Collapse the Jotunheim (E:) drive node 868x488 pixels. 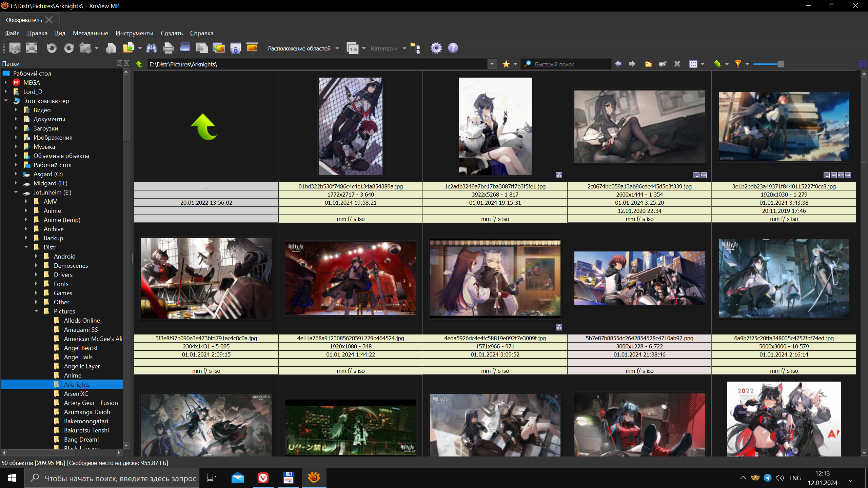click(x=16, y=192)
